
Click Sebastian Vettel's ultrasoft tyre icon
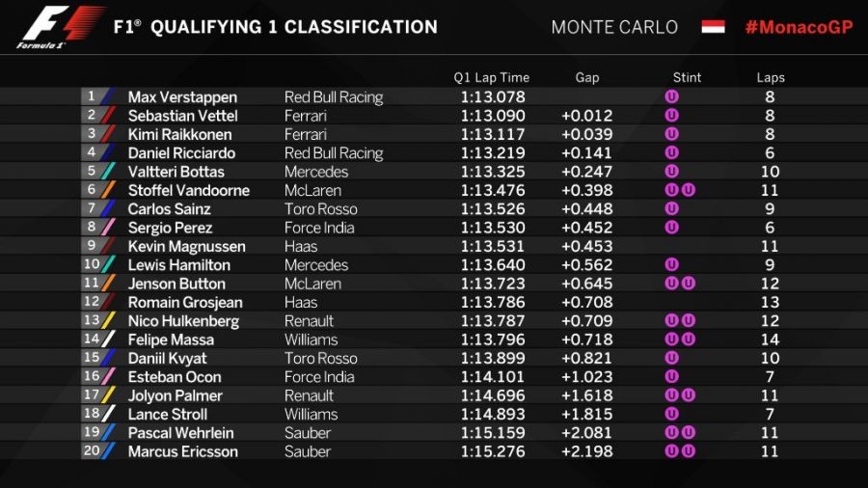pos(672,116)
